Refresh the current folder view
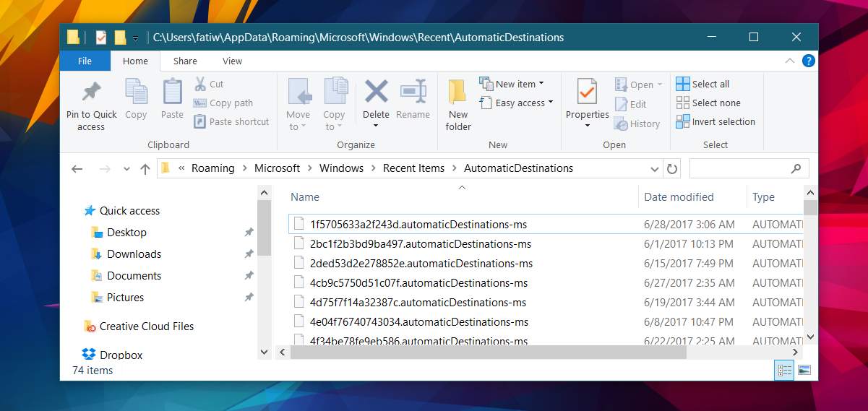This screenshot has width=868, height=411. tap(672, 168)
